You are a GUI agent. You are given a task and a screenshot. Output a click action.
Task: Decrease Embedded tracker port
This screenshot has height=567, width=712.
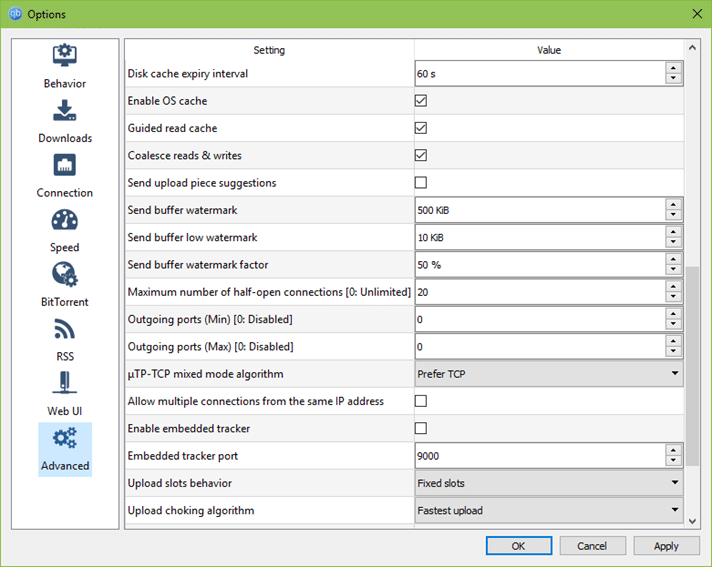673,461
